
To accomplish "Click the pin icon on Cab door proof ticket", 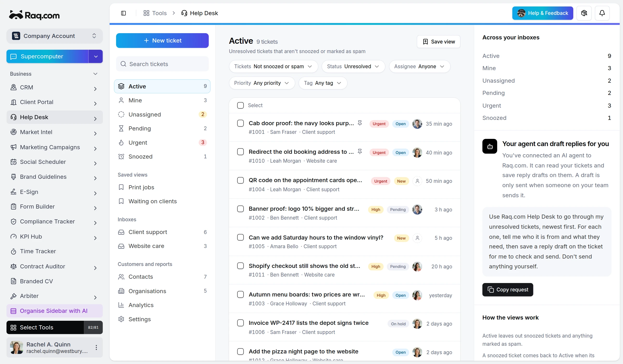I will point(360,123).
